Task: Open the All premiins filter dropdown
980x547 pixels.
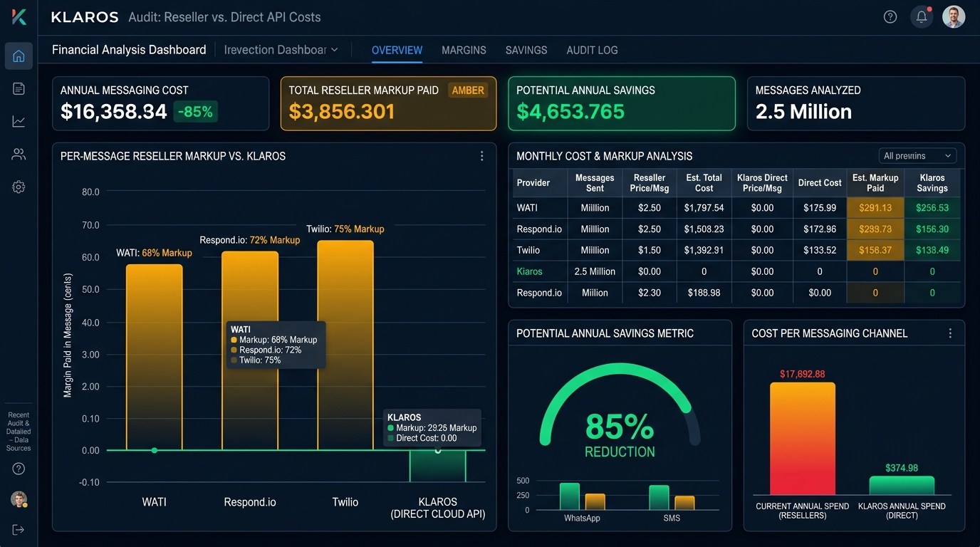Action: (x=917, y=156)
